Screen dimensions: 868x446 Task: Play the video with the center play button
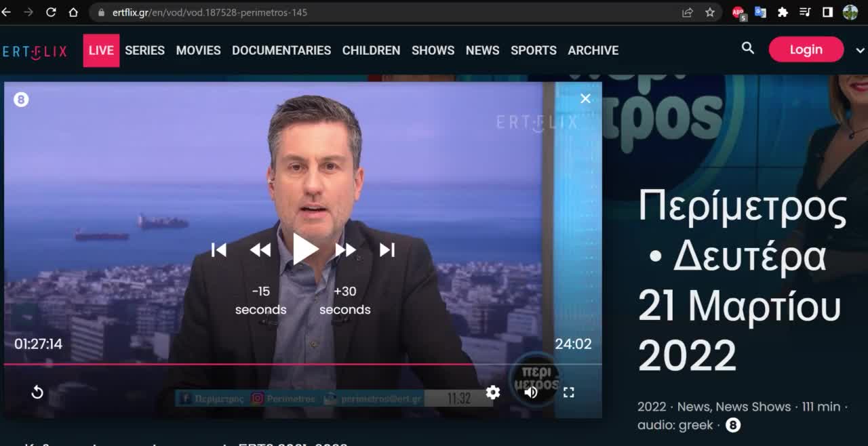point(305,249)
